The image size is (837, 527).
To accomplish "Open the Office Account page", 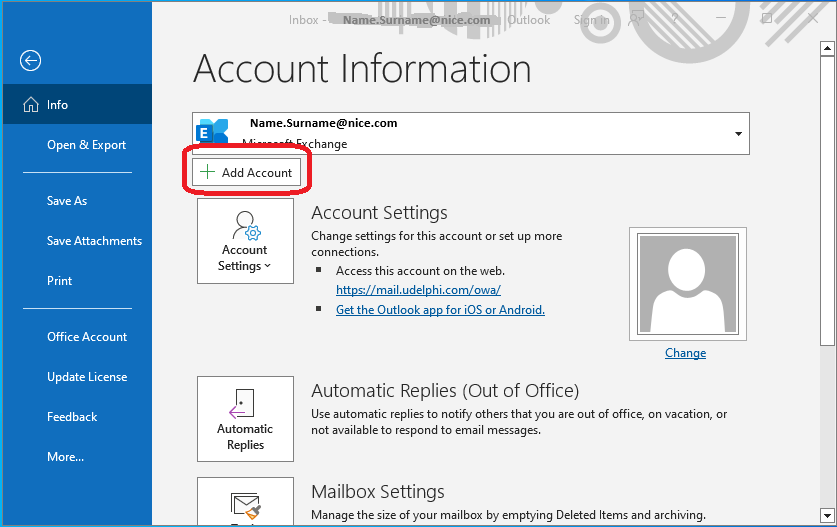I will click(x=87, y=337).
